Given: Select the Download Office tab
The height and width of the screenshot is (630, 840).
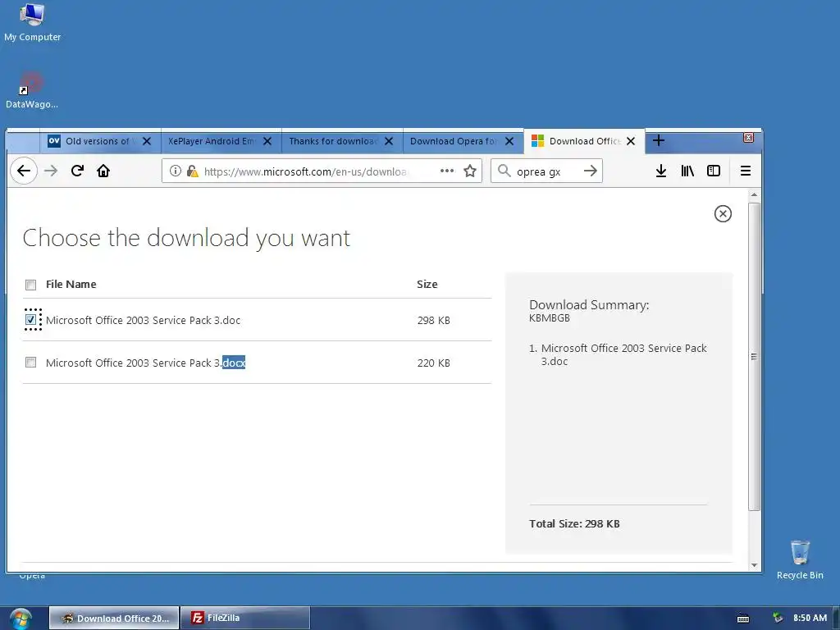Looking at the screenshot, I should coord(584,141).
